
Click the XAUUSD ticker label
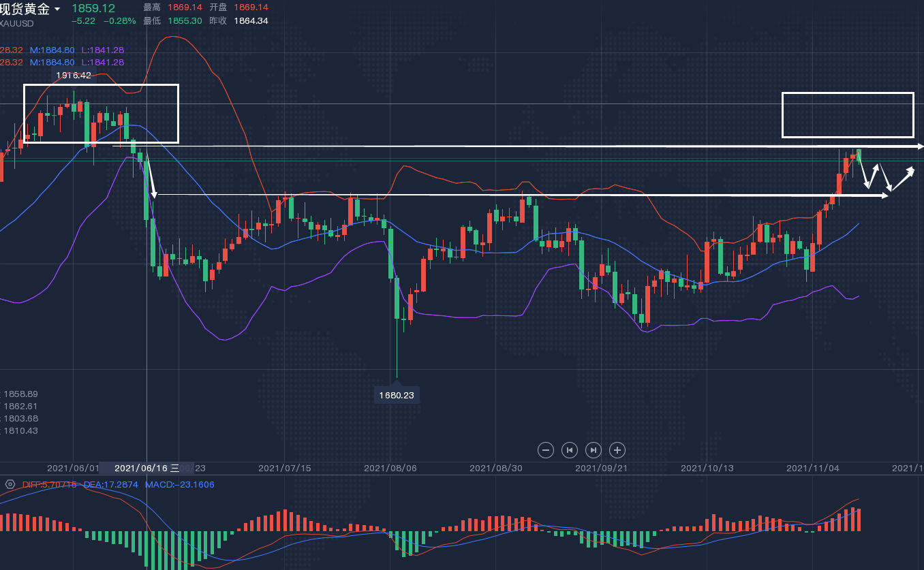[x=16, y=23]
